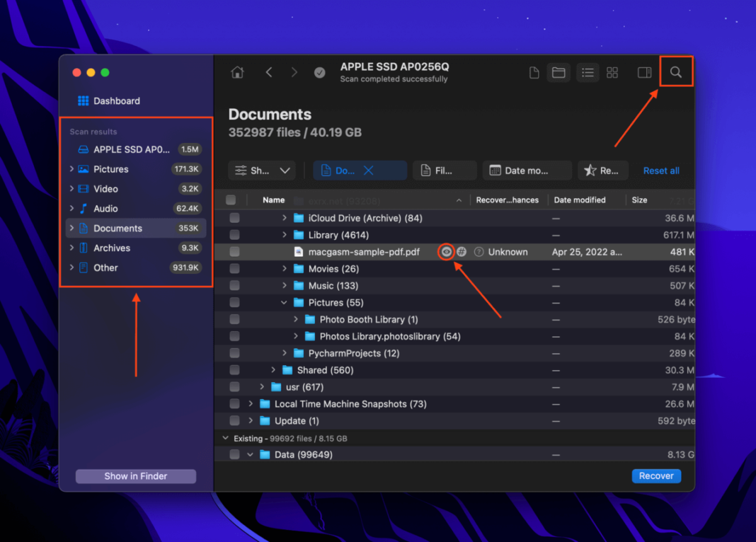Image resolution: width=756 pixels, height=542 pixels.
Task: Switch to list view layout
Action: tap(587, 71)
